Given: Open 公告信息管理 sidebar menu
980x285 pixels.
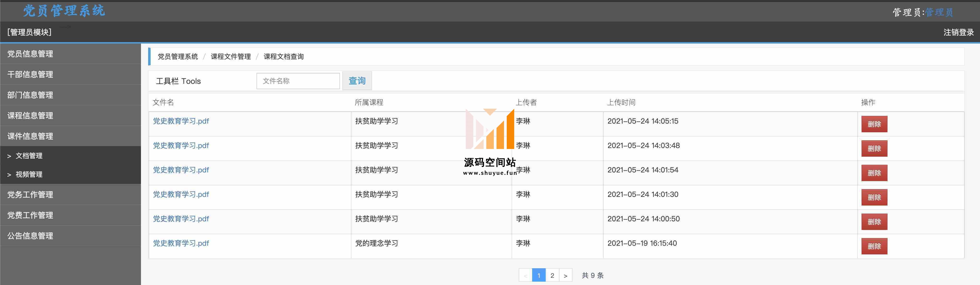Looking at the screenshot, I should (70, 236).
